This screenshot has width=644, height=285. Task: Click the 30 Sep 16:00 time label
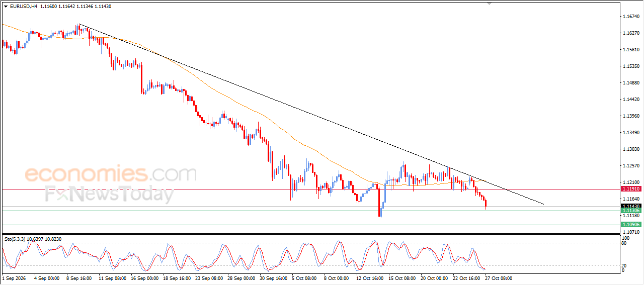click(x=274, y=278)
